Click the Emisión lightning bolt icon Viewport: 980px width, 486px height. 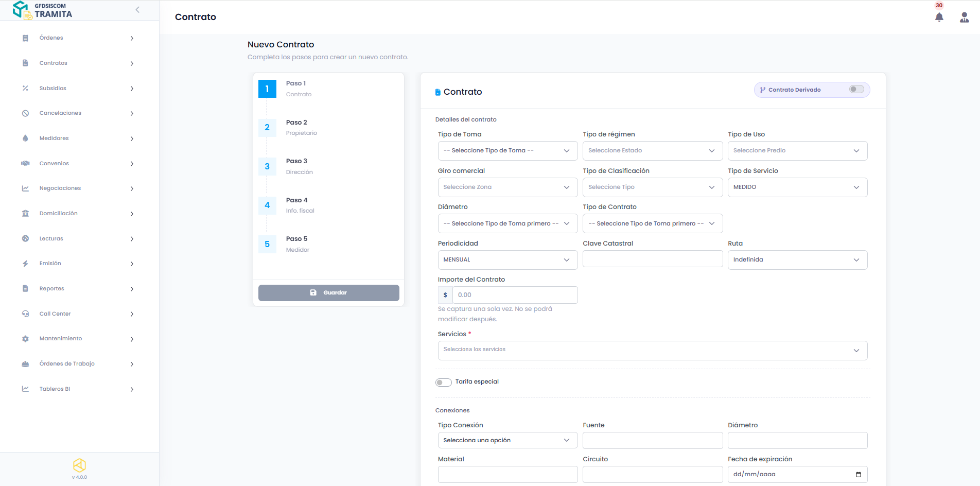click(25, 264)
